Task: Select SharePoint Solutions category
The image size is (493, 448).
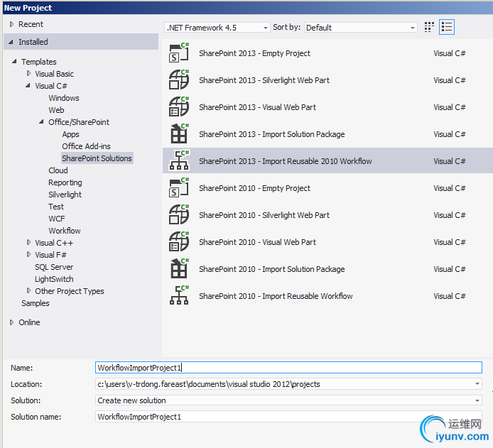Action: (x=97, y=158)
